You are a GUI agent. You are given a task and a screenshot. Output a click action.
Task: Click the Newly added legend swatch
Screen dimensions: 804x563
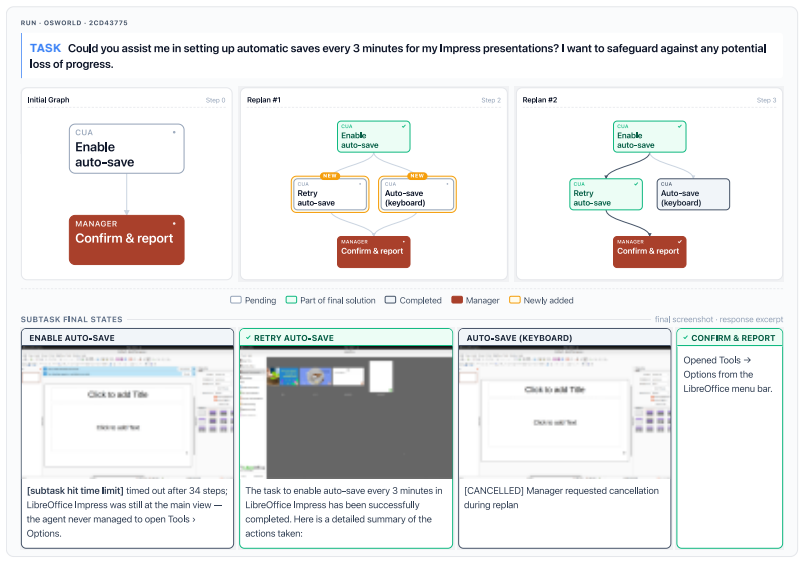(x=515, y=300)
